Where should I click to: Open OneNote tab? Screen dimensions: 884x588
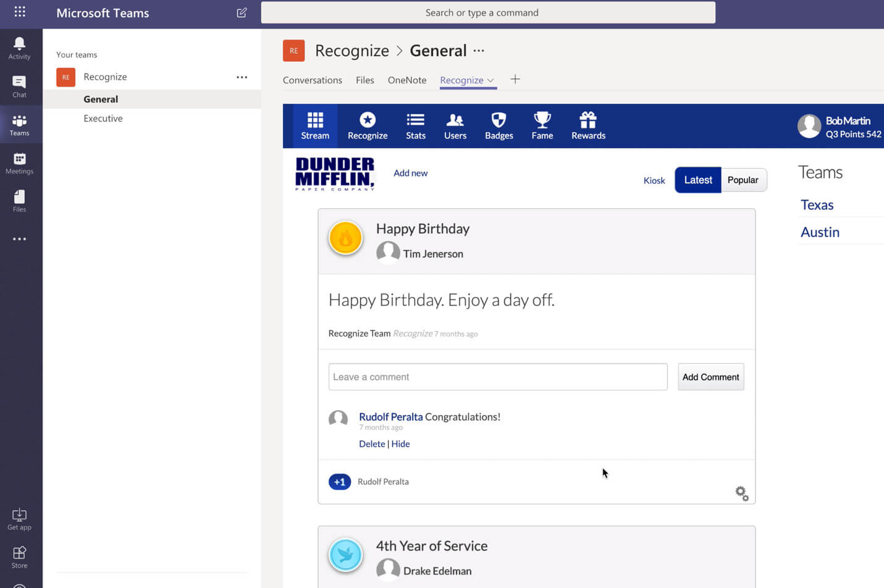[407, 80]
